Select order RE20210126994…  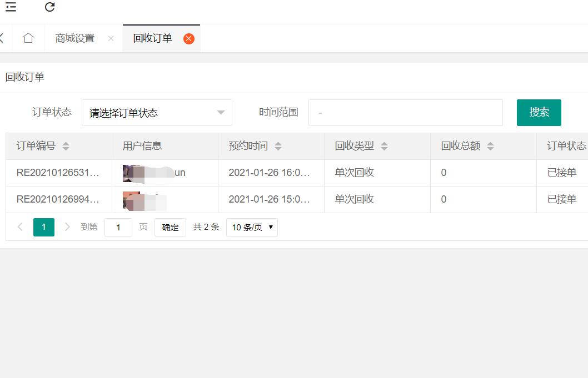(58, 199)
